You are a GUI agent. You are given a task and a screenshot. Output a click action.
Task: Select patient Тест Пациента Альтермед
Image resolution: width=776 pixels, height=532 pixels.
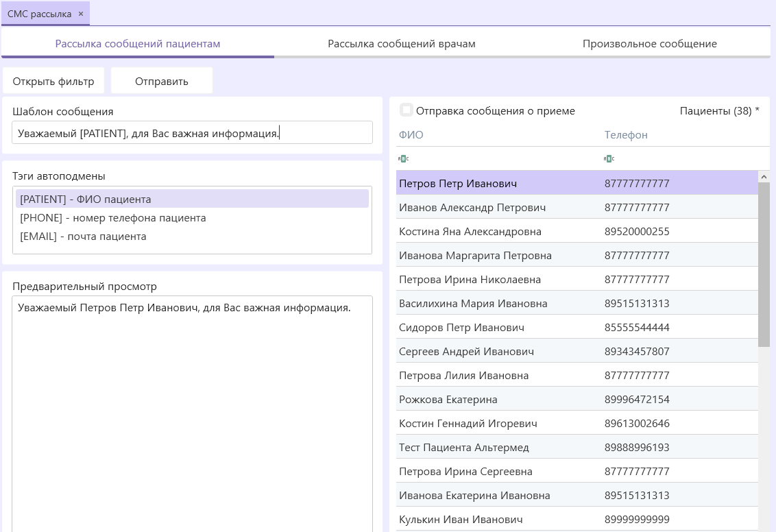click(577, 448)
